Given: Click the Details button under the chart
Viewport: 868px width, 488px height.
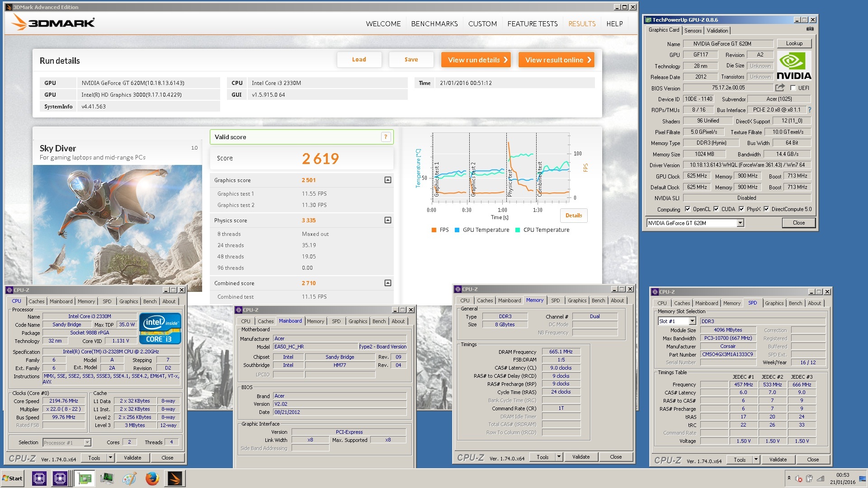Looking at the screenshot, I should pos(574,216).
